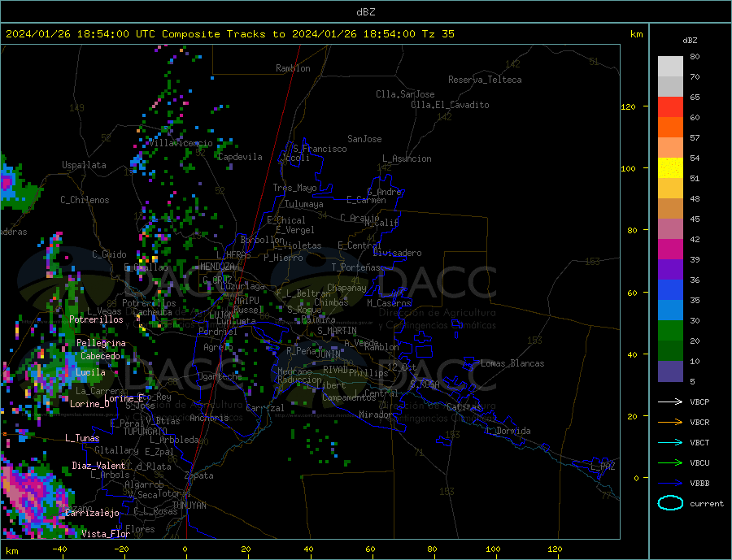The height and width of the screenshot is (560, 732).
Task: Click the 'JUNIN' map label
Action: click(x=328, y=354)
